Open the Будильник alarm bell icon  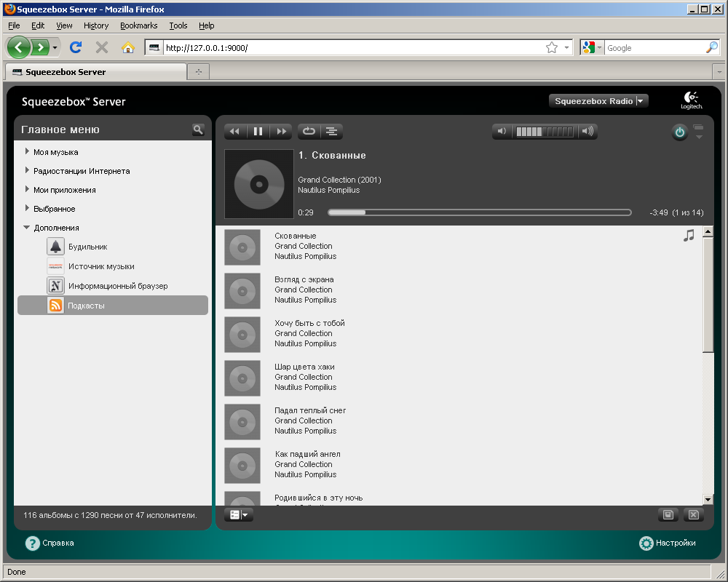(56, 247)
